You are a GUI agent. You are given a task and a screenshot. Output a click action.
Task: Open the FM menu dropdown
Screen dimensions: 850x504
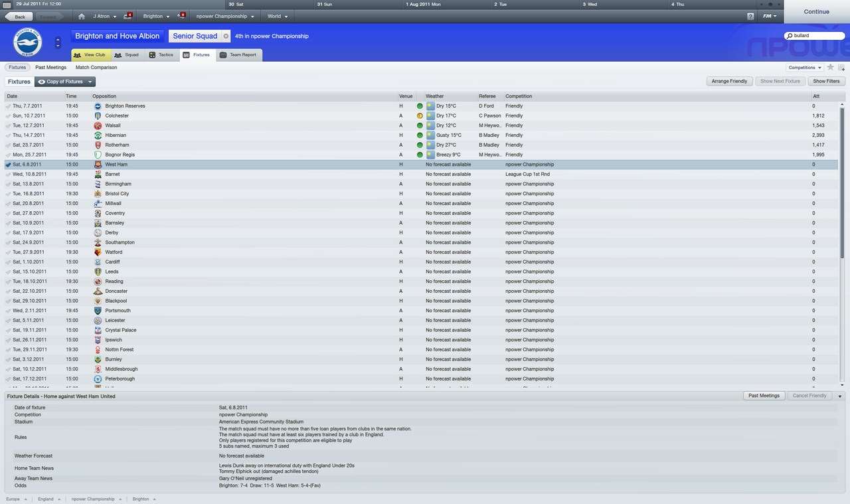coord(770,16)
